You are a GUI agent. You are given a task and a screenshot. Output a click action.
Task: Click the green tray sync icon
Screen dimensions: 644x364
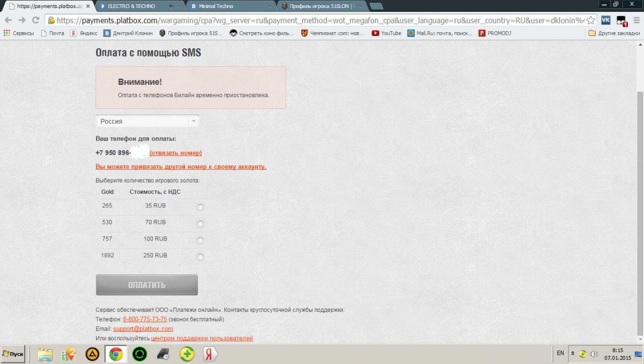(x=582, y=354)
